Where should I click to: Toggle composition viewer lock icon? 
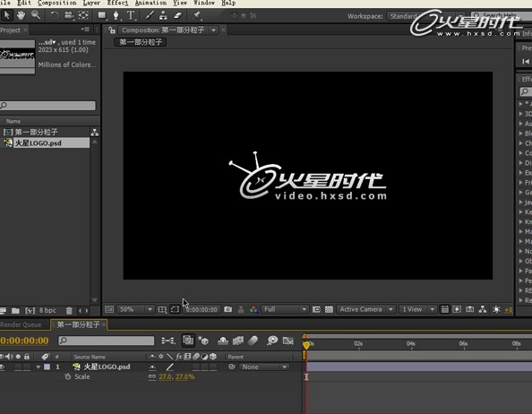[x=111, y=30]
